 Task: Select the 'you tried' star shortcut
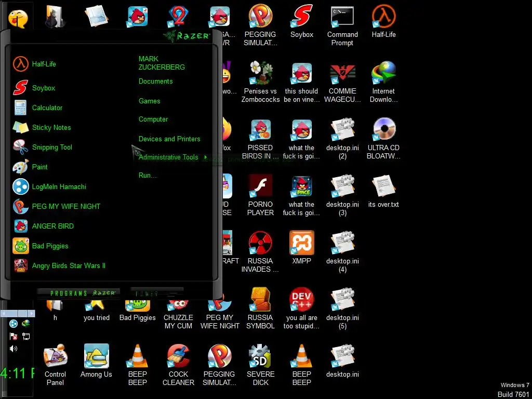pos(96,311)
